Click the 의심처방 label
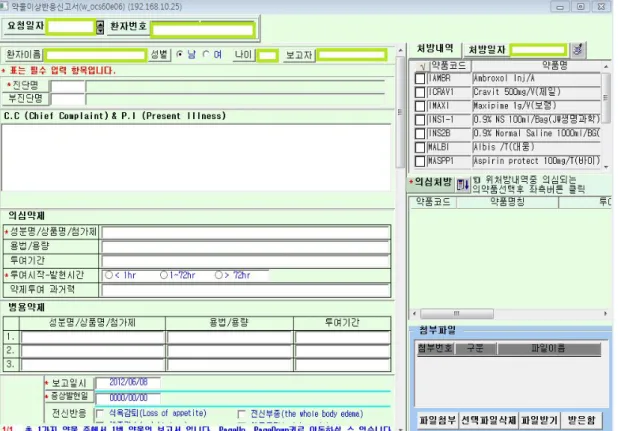The height and width of the screenshot is (431, 618). 432,182
